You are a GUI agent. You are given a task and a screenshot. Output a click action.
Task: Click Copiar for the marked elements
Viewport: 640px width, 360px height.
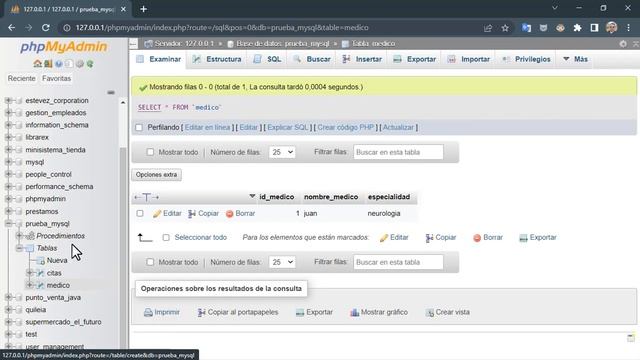click(440, 238)
